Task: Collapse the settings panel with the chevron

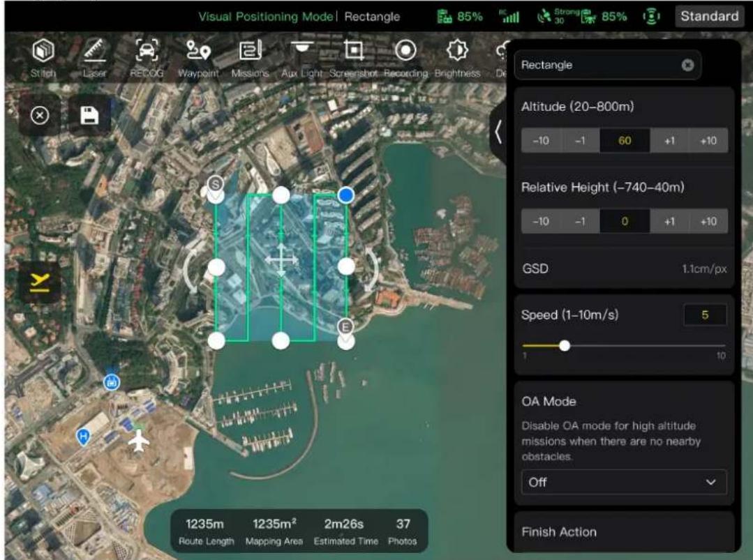Action: click(x=498, y=132)
